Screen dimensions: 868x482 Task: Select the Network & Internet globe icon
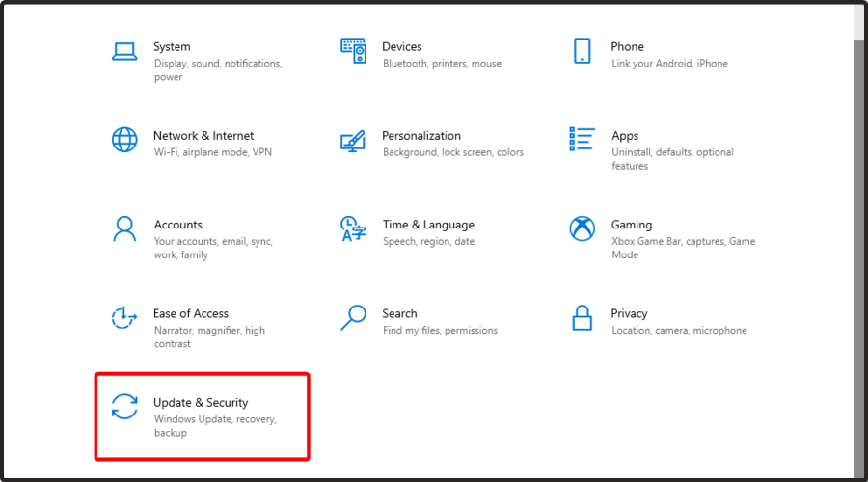pos(124,140)
